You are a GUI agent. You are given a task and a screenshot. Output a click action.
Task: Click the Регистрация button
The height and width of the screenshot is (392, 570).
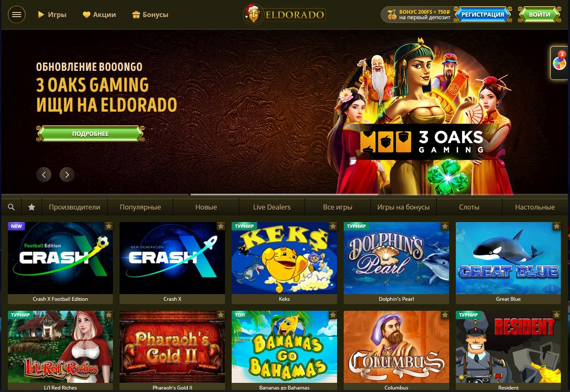pos(482,15)
